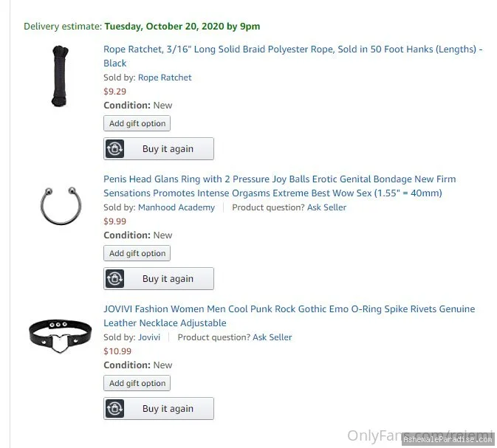Add gift option for the leather necklace
The width and height of the screenshot is (497, 448).
[x=137, y=383]
